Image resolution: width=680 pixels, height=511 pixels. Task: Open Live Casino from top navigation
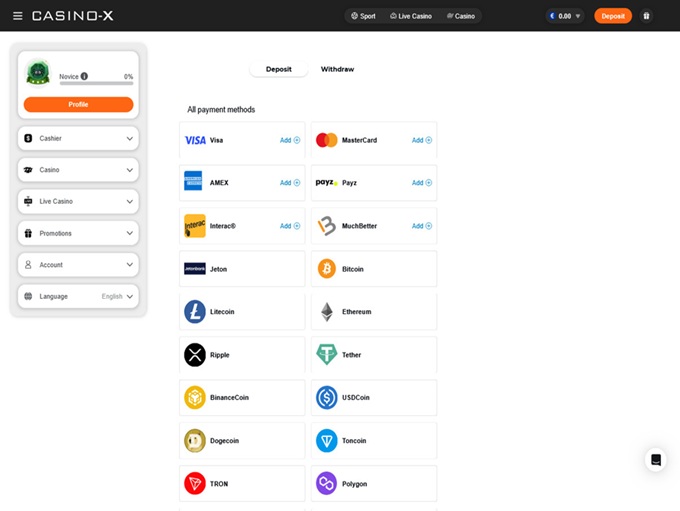tap(411, 16)
